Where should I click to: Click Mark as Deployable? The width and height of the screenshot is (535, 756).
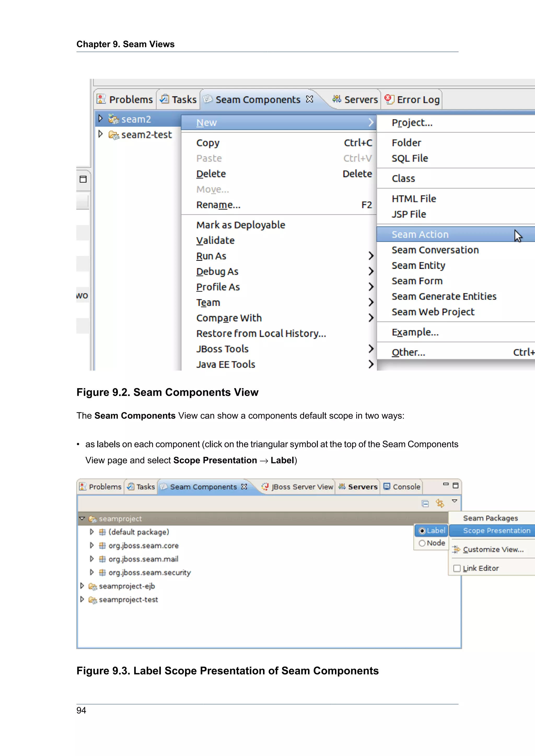tap(279, 225)
